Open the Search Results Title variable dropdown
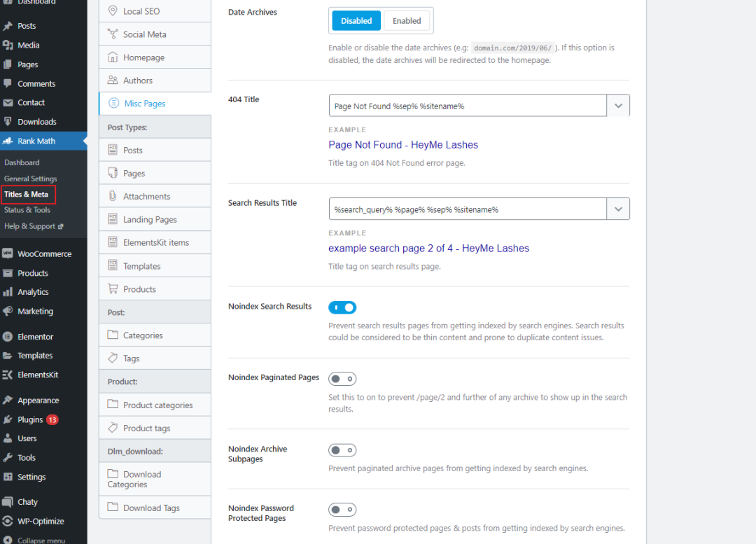The width and height of the screenshot is (756, 544). (x=618, y=209)
